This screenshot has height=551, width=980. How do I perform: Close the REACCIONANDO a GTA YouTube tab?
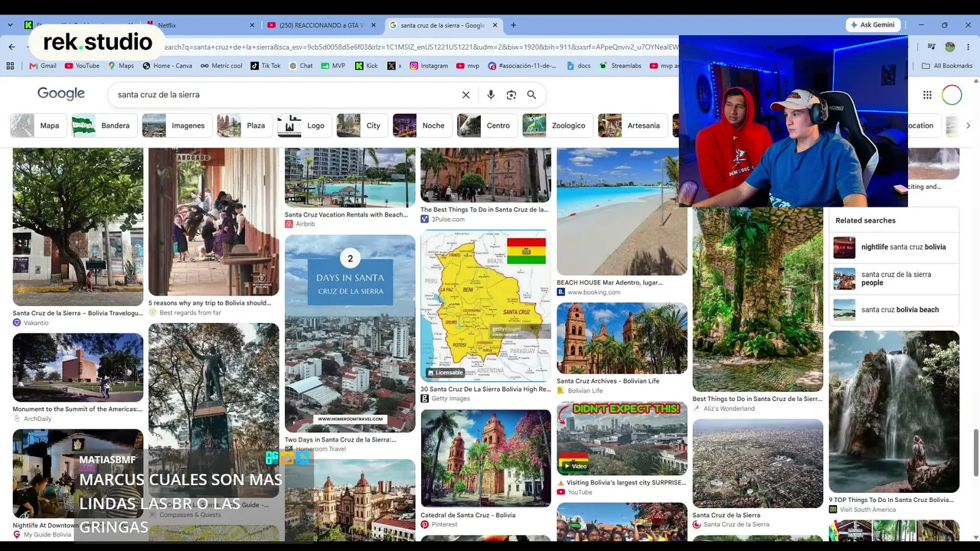click(374, 25)
